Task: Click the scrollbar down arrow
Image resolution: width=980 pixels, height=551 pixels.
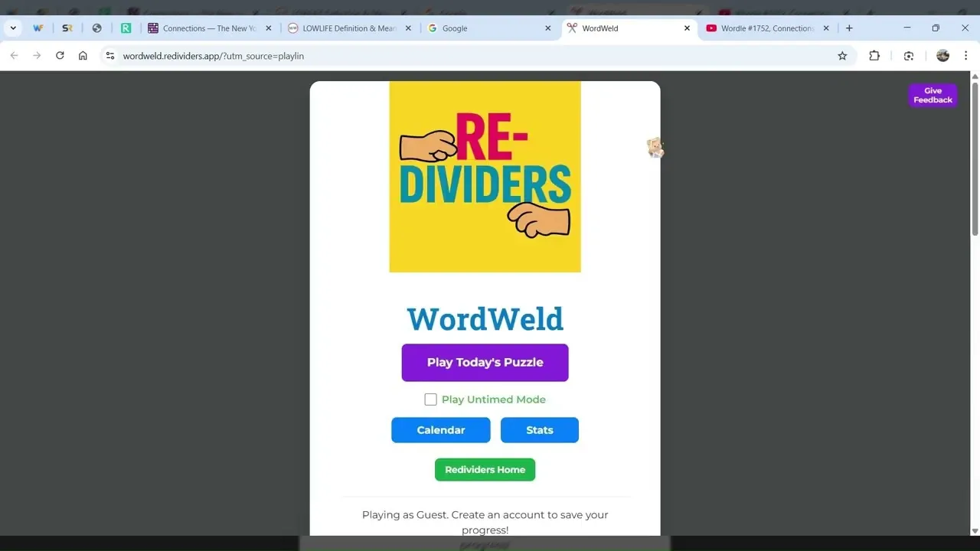Action: click(975, 531)
